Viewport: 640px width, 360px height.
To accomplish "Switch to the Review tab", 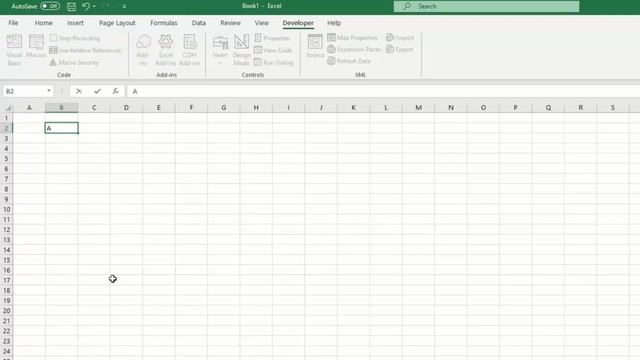I will [231, 23].
